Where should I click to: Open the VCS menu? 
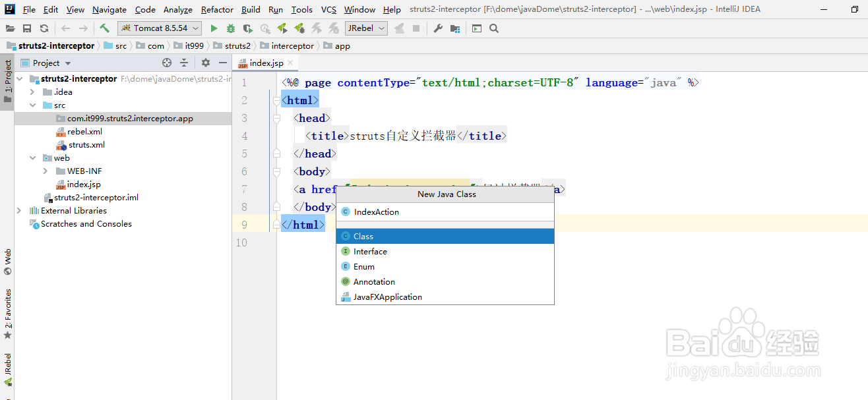(328, 9)
